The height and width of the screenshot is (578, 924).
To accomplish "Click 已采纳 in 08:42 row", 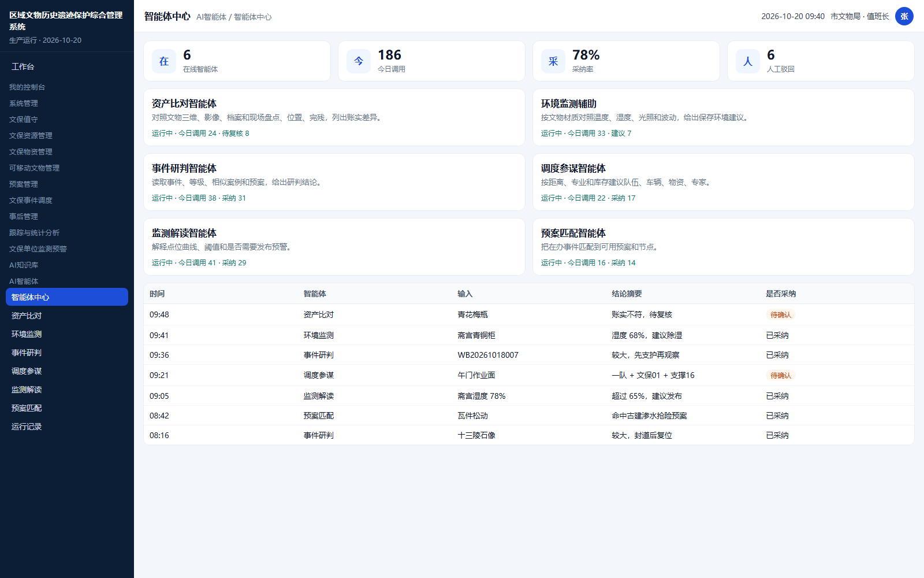I will pyautogui.click(x=777, y=416).
